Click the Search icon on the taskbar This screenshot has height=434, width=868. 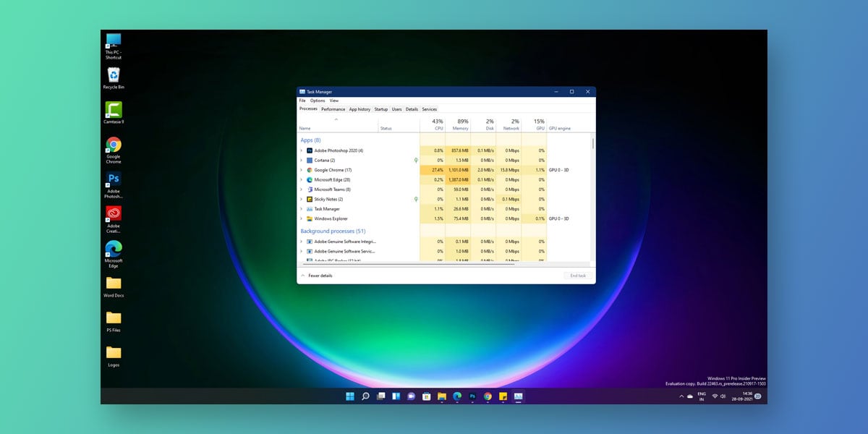(x=365, y=396)
